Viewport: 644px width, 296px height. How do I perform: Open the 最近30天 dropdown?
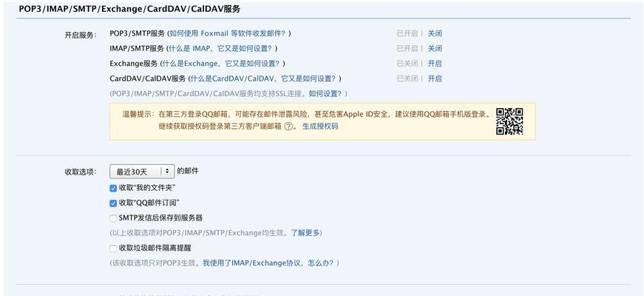142,172
